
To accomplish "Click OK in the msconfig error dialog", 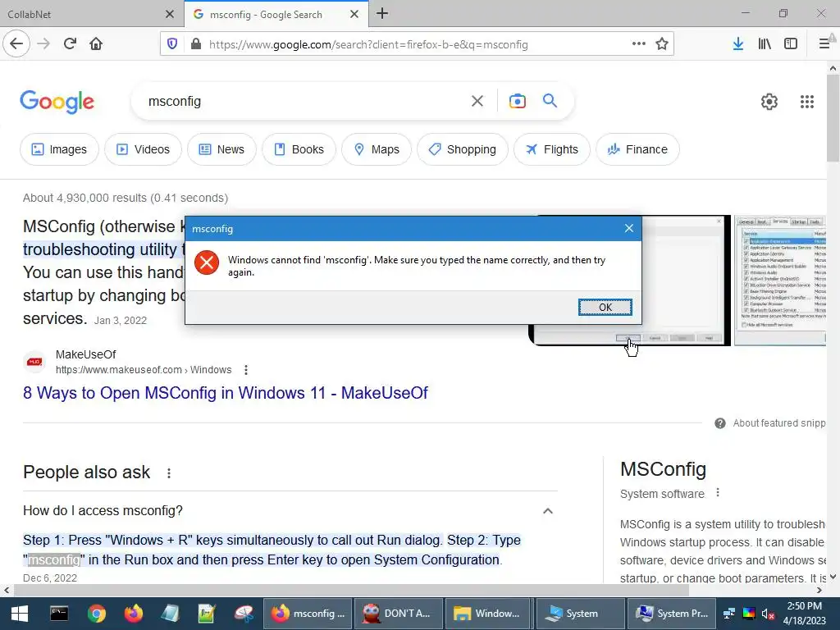I will point(605,307).
